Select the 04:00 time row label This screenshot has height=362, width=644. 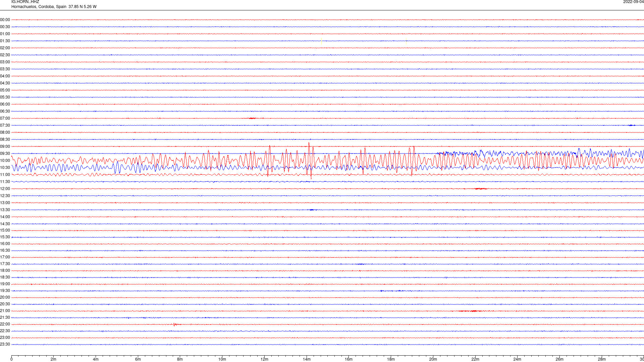[5, 76]
